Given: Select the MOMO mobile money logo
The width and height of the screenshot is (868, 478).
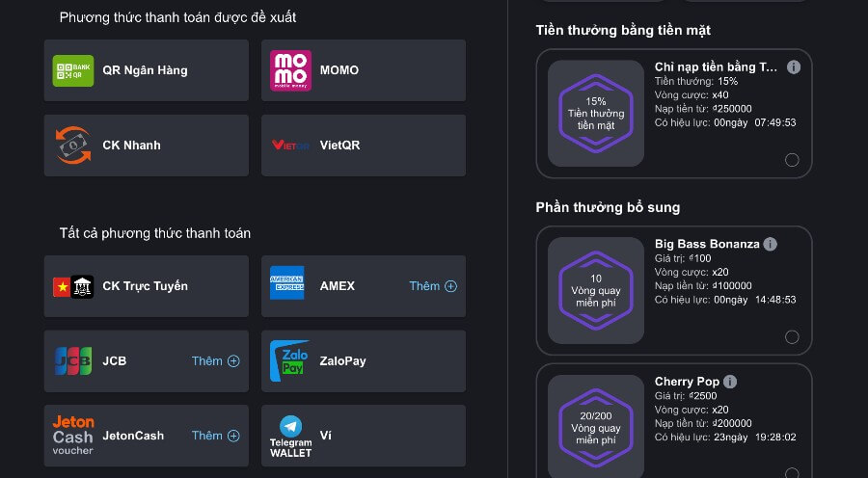Looking at the screenshot, I should pyautogui.click(x=290, y=70).
